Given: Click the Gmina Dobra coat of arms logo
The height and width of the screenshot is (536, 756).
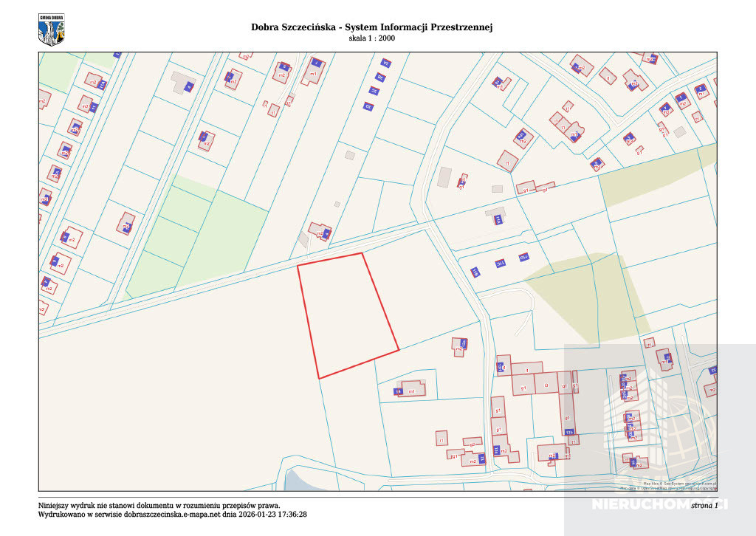Looking at the screenshot, I should pos(51,30).
